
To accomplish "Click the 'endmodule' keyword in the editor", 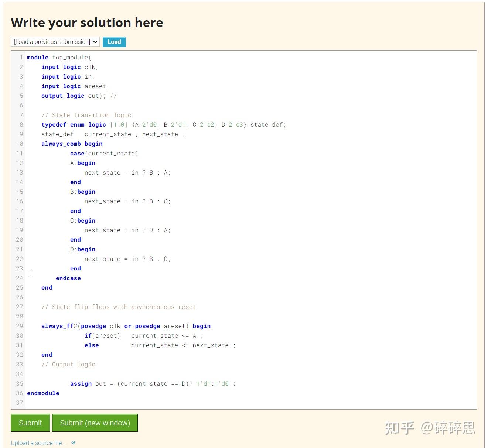I will pos(43,393).
